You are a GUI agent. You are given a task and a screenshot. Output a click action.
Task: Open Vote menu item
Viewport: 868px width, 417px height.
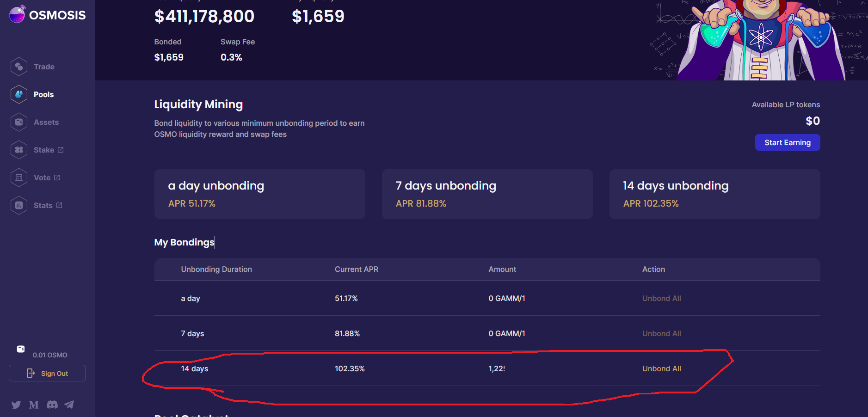pyautogui.click(x=42, y=178)
